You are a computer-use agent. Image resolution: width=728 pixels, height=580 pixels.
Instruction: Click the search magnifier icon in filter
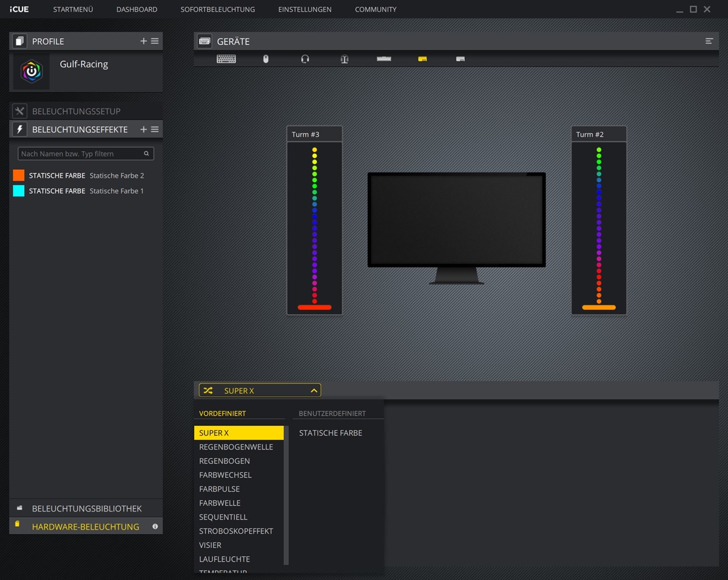click(x=146, y=153)
